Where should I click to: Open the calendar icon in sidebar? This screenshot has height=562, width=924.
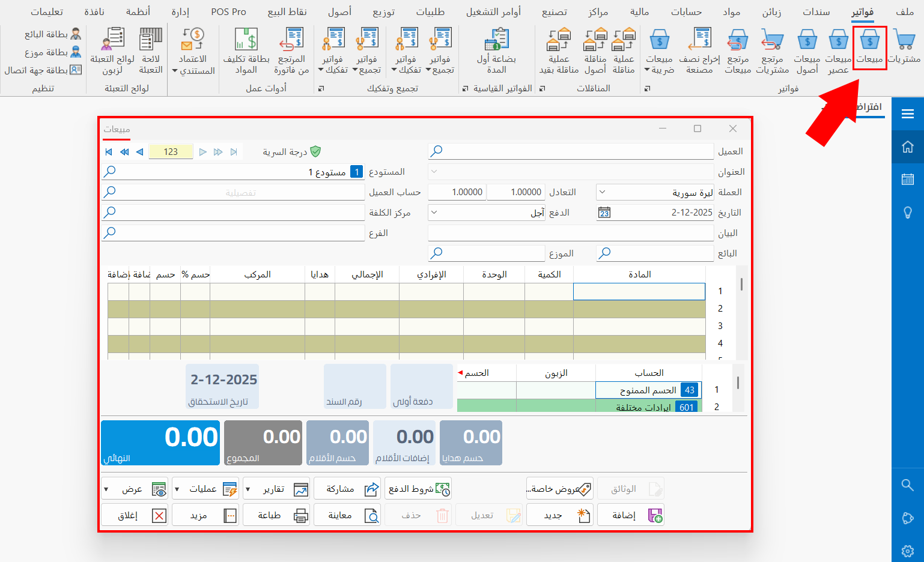click(907, 179)
